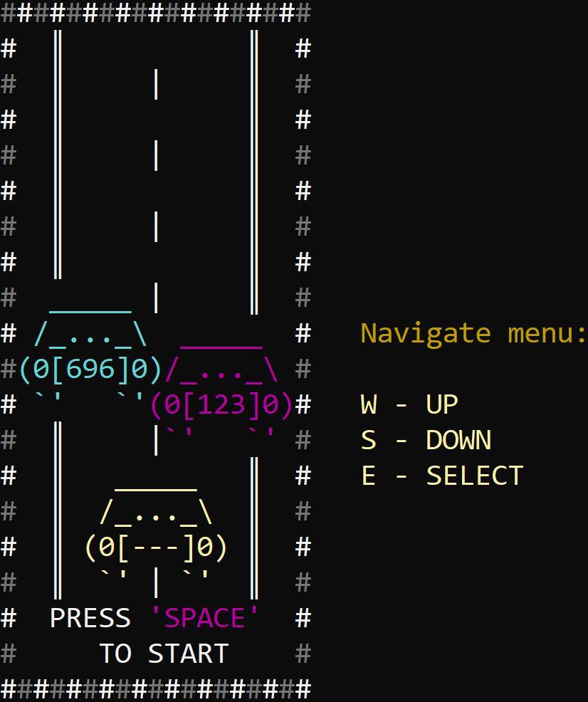Screen dimensions: 588x702
Task: Select the E - SELECT hint line
Action: coord(442,476)
